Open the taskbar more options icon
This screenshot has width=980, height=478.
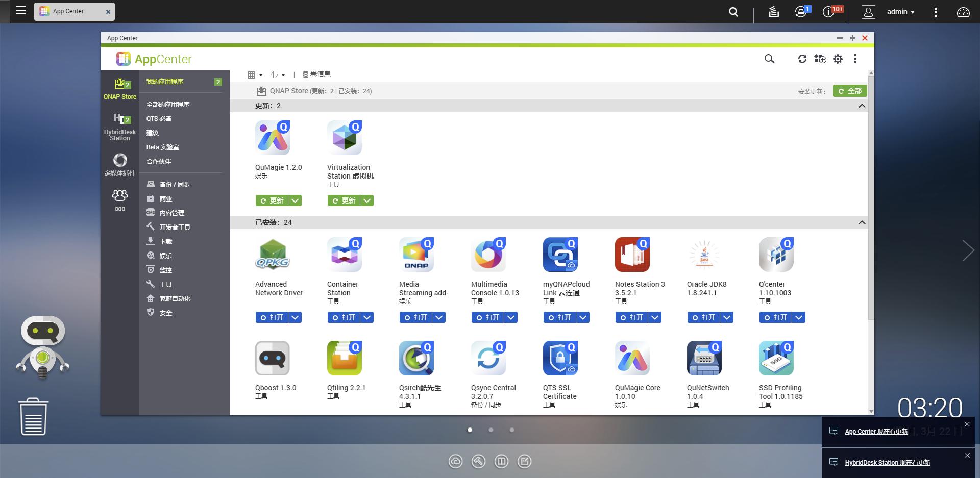click(x=936, y=12)
